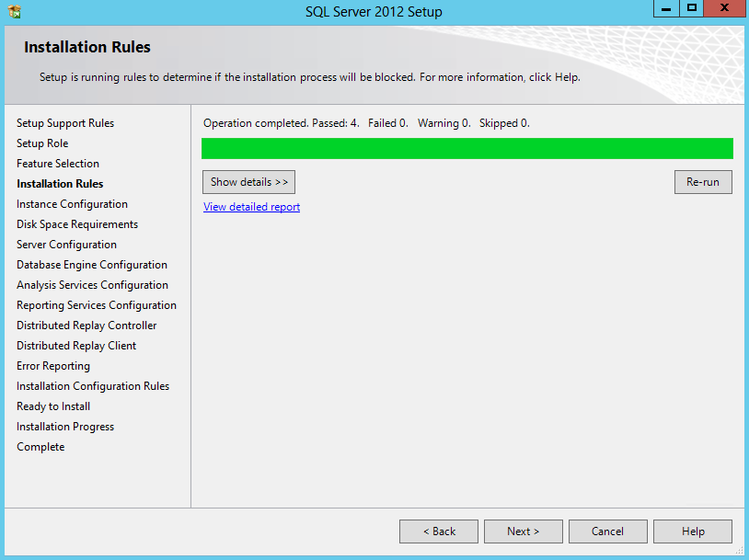Open the View detailed report link
Viewport: 749px width, 560px height.
[x=252, y=207]
